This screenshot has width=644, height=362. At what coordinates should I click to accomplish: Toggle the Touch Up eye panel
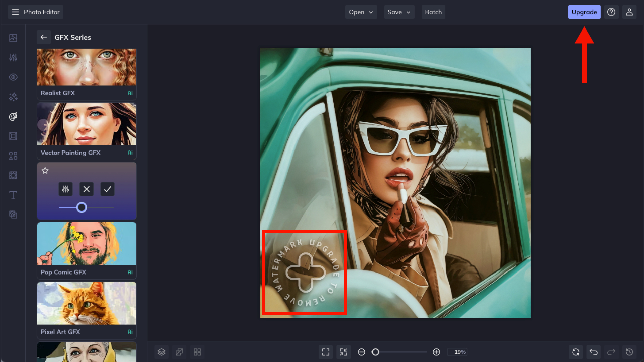tap(13, 77)
